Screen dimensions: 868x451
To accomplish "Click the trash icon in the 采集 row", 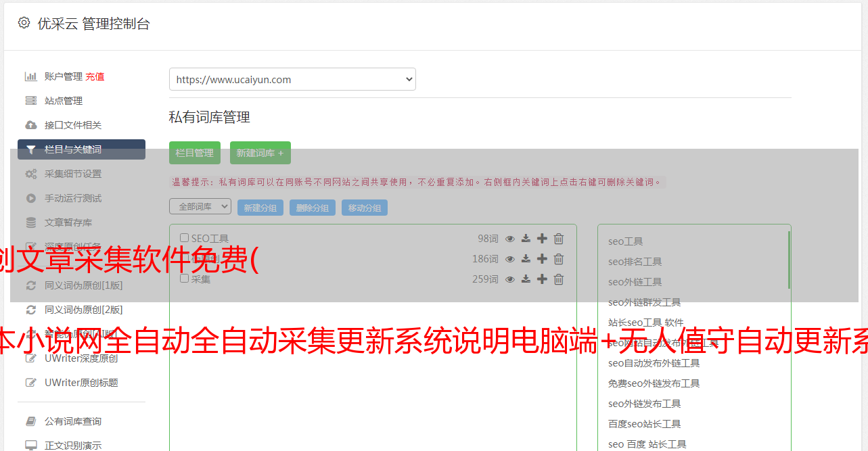I will point(559,279).
